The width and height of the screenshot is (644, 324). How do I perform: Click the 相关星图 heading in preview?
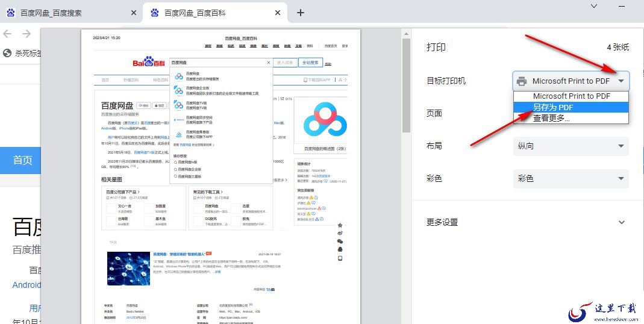[x=111, y=179]
